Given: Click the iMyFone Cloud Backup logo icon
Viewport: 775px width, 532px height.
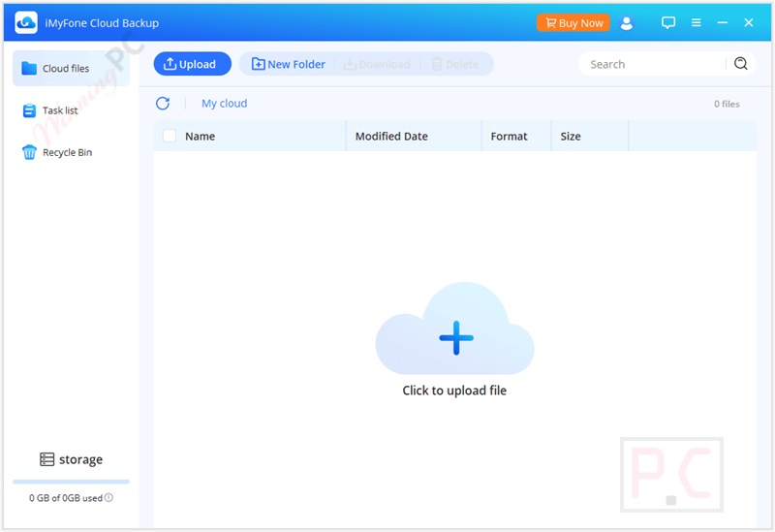Looking at the screenshot, I should [26, 22].
